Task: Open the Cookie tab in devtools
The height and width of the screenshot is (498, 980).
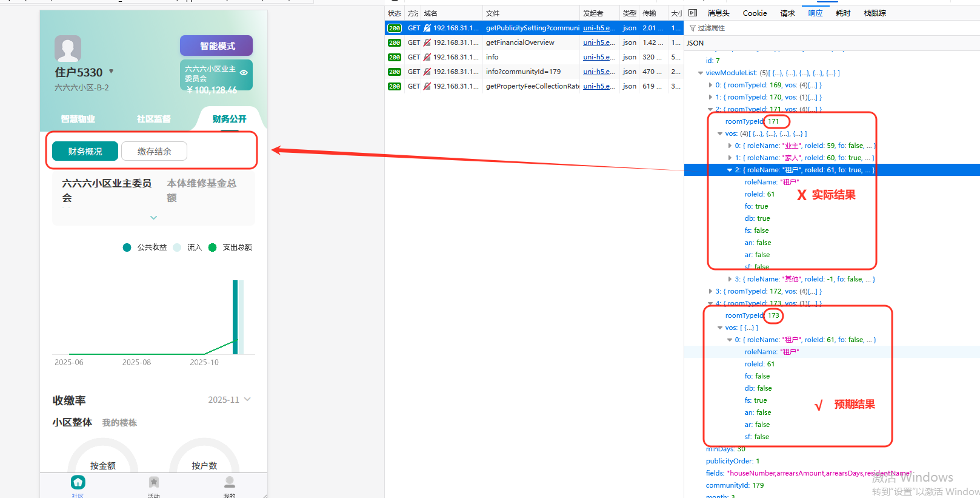Action: click(x=755, y=13)
